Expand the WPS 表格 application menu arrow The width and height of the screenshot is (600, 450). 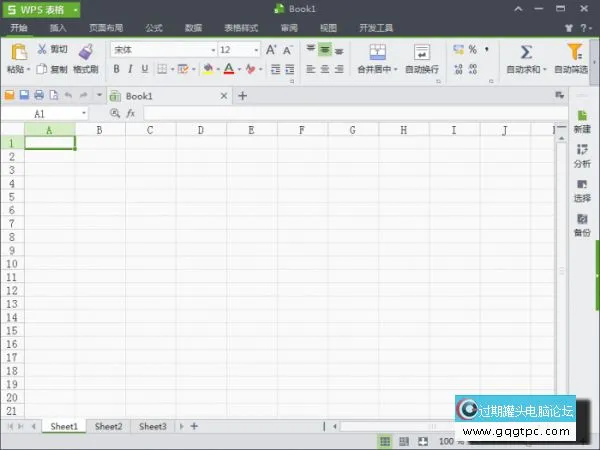tap(76, 9)
